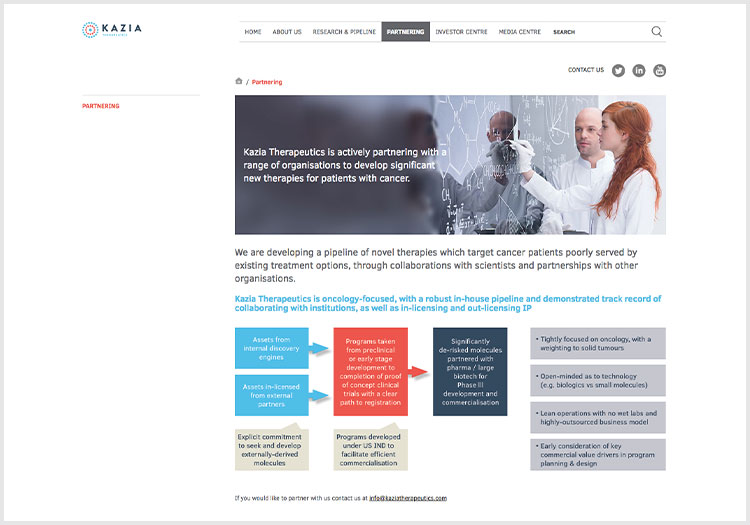
Task: Open the Investor Centre menu
Action: coord(462,32)
